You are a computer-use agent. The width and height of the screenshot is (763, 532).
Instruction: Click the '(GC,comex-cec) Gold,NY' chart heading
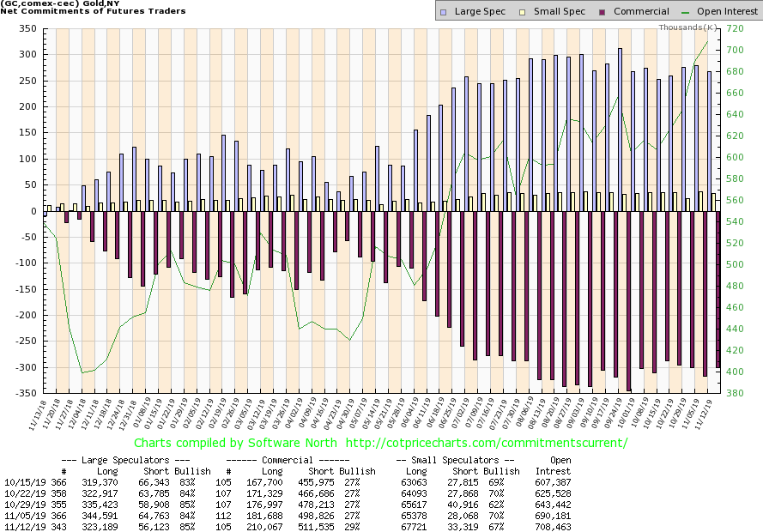(x=59, y=4)
